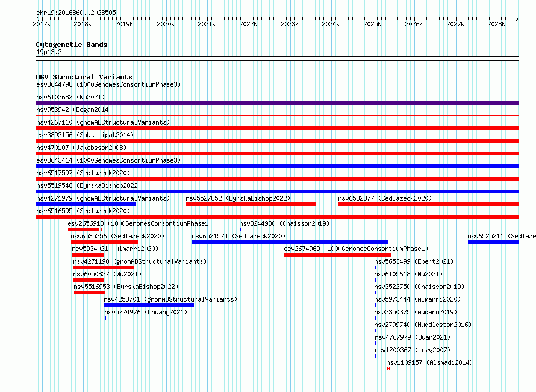Screen dimensions: 536x392
Task: Click the blue bar under esv3643414
Action: click(277, 166)
